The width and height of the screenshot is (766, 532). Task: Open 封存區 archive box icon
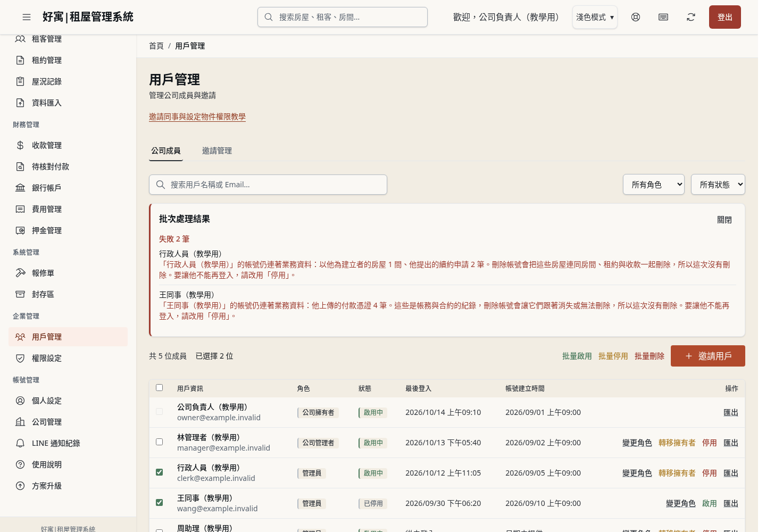20,294
